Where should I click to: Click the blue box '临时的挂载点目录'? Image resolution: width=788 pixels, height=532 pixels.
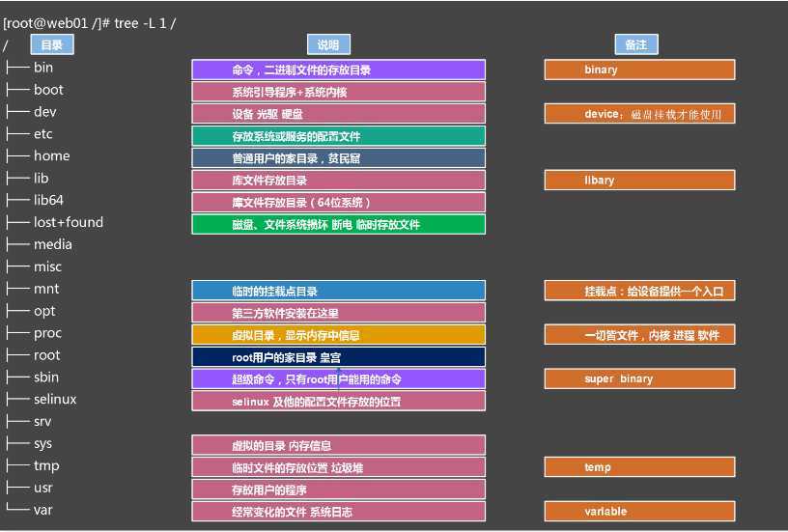338,291
